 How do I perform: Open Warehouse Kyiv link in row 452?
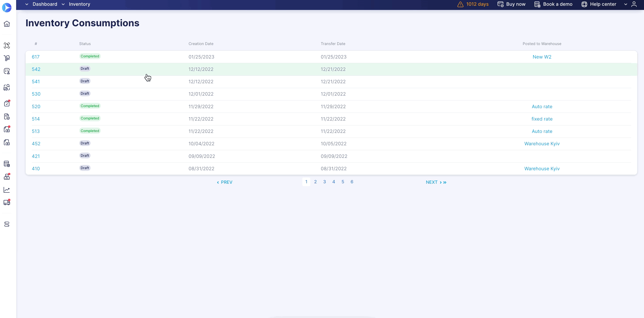click(542, 144)
